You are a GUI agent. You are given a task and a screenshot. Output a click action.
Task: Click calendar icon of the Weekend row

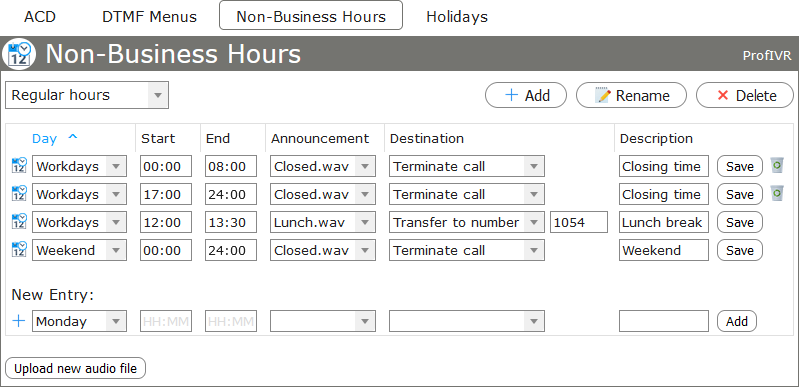[x=19, y=250]
